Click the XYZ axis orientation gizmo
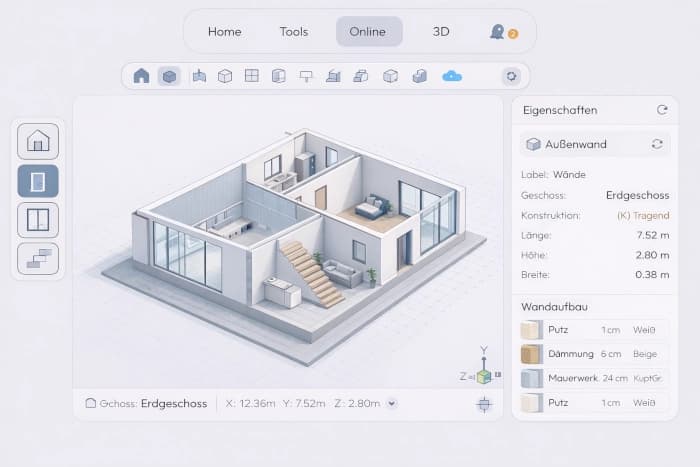Screen dimensions: 700x467 [x=483, y=374]
